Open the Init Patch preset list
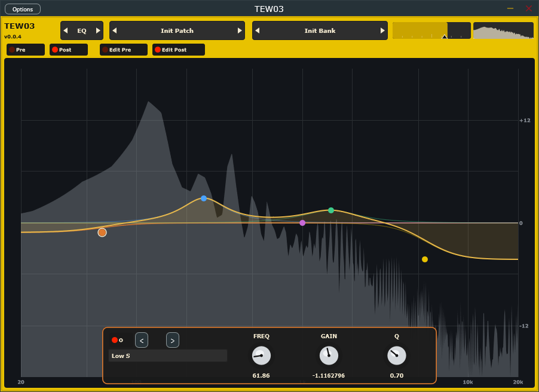Screen dimensions: 539x392 (x=177, y=30)
